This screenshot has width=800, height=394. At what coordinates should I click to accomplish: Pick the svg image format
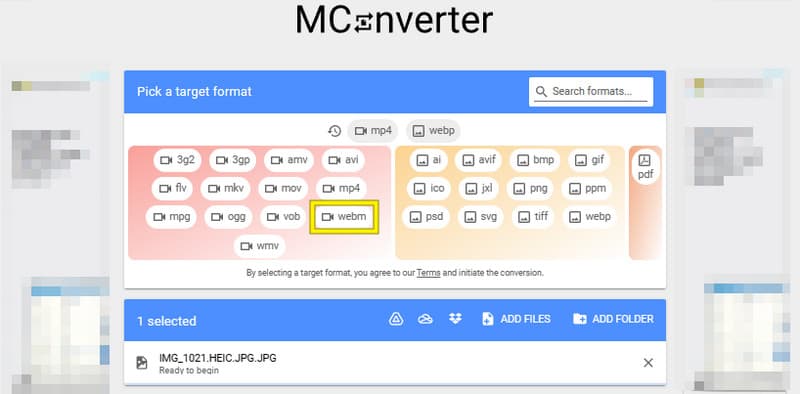click(x=480, y=217)
